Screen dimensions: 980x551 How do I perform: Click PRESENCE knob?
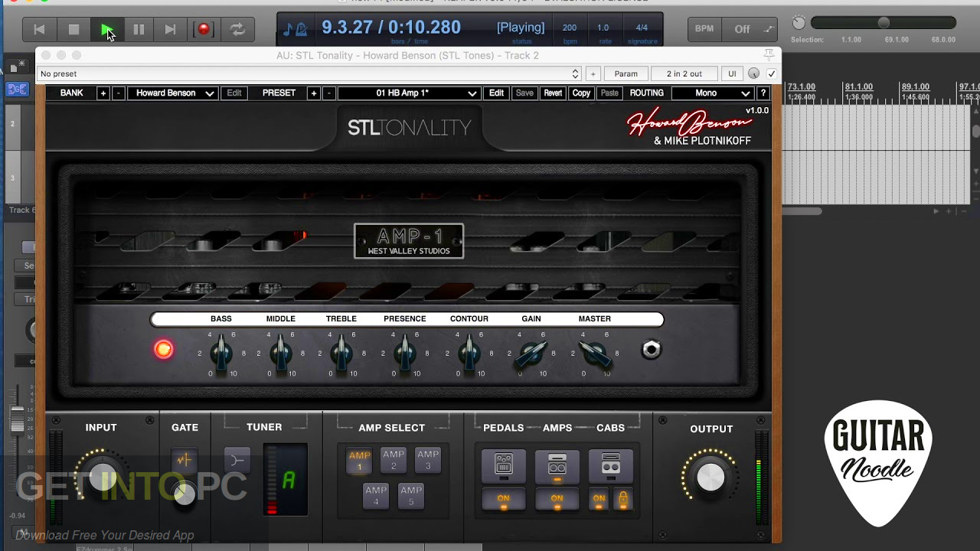pyautogui.click(x=405, y=353)
